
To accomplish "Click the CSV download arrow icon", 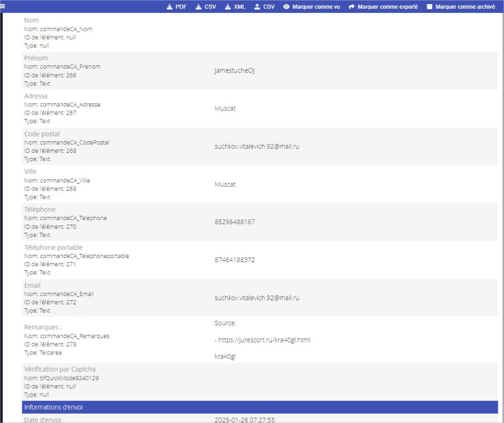I will pyautogui.click(x=199, y=7).
